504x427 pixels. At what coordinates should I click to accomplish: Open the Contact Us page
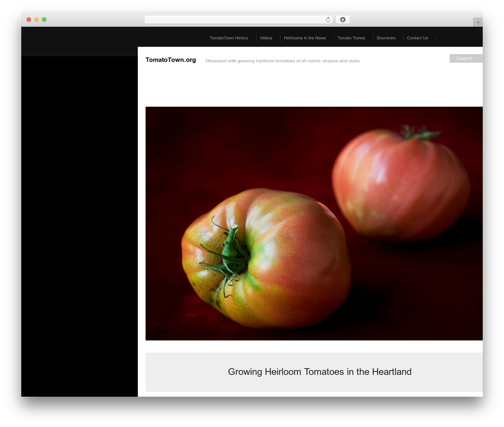coord(417,38)
